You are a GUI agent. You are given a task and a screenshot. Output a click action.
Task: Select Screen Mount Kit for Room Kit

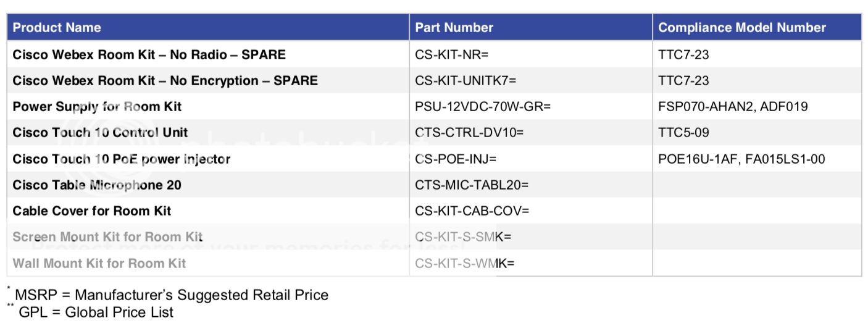pos(107,237)
